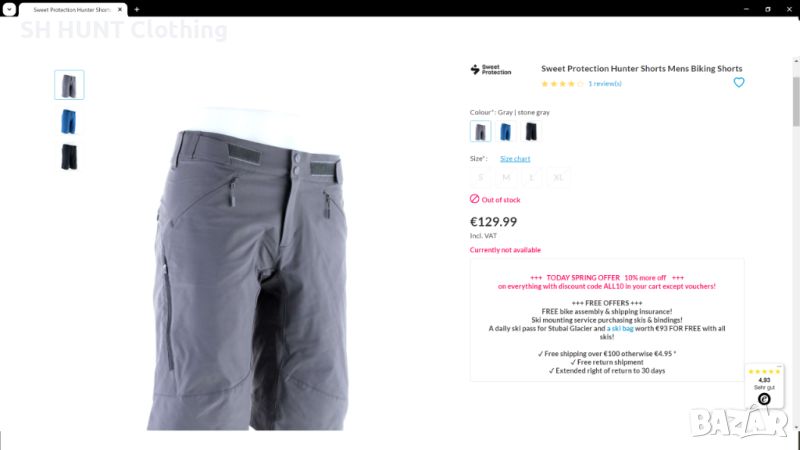800x450 pixels.
Task: Show the black shorts thumbnail image
Action: pos(69,157)
